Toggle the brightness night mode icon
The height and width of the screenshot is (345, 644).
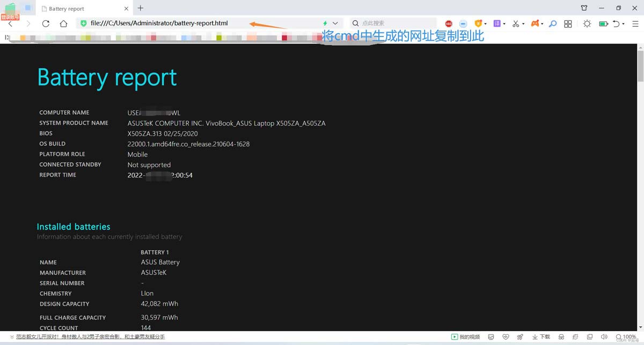pyautogui.click(x=587, y=24)
